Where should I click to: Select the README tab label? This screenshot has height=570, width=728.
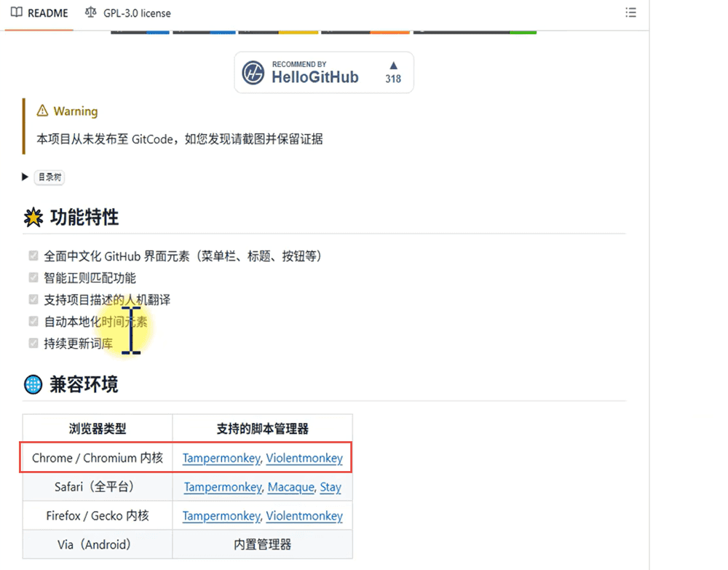(48, 13)
